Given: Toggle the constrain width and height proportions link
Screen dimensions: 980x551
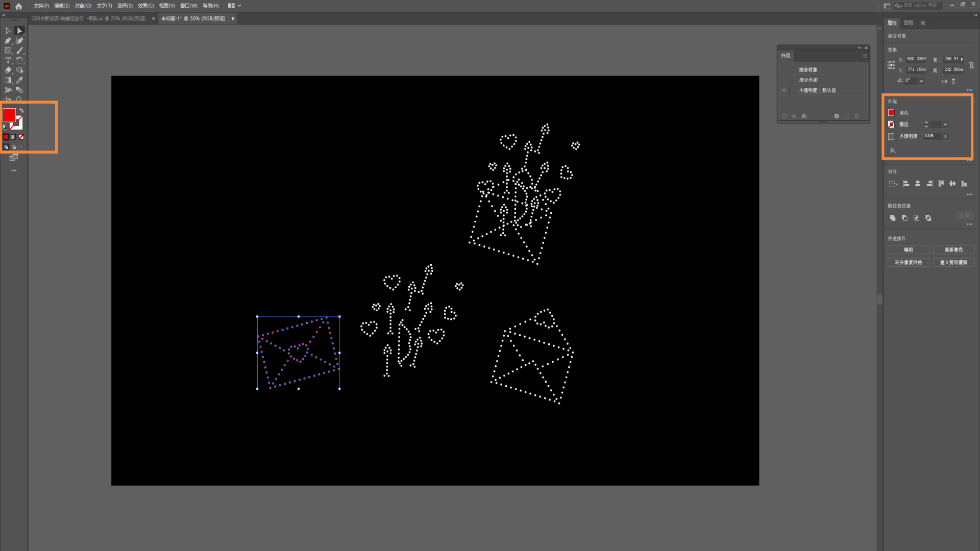Looking at the screenshot, I should [x=971, y=65].
